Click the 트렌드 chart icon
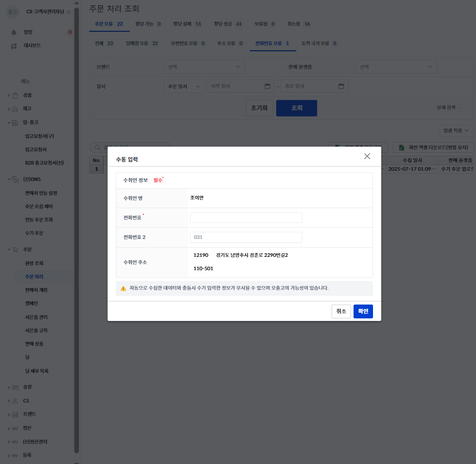 (x=15, y=414)
